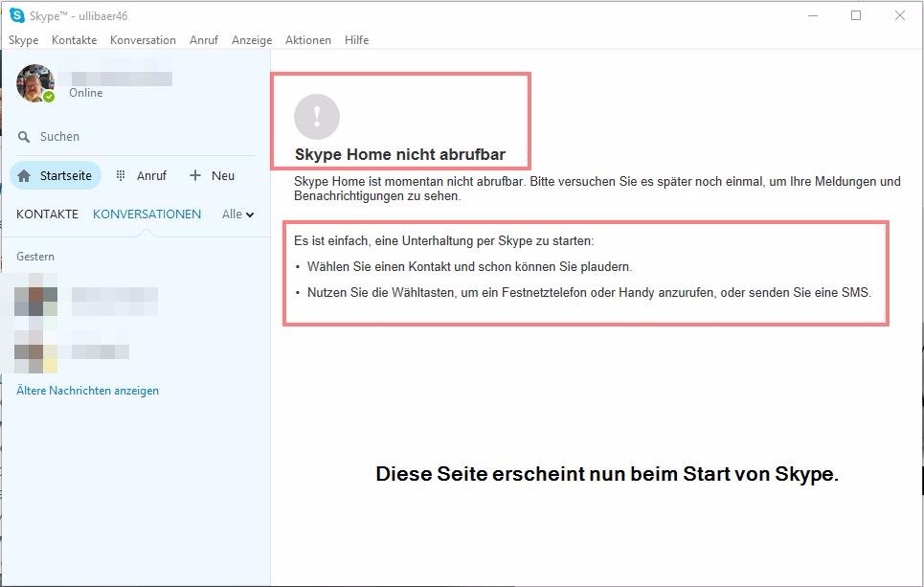Click the Skype logo in title bar

[17, 16]
